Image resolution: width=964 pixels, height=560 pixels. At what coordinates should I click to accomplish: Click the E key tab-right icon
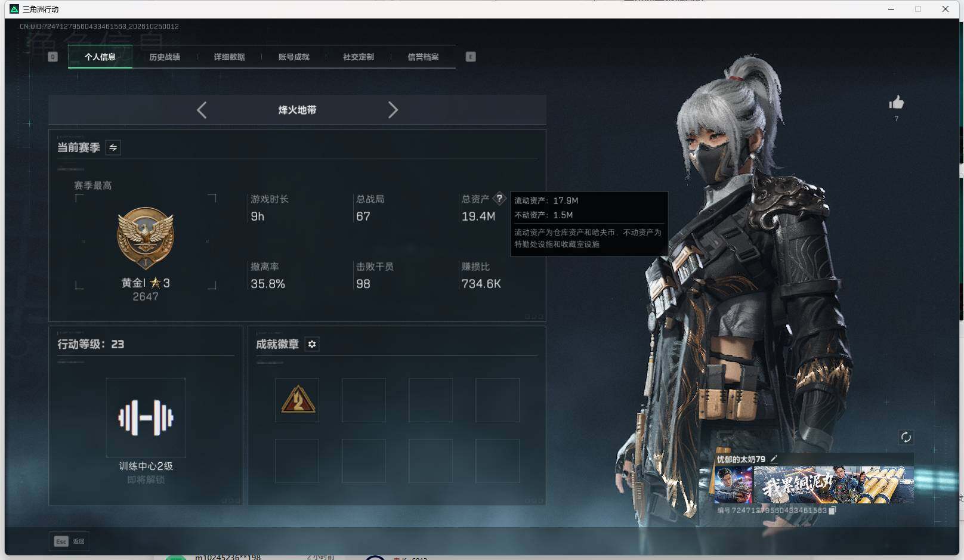pyautogui.click(x=471, y=57)
